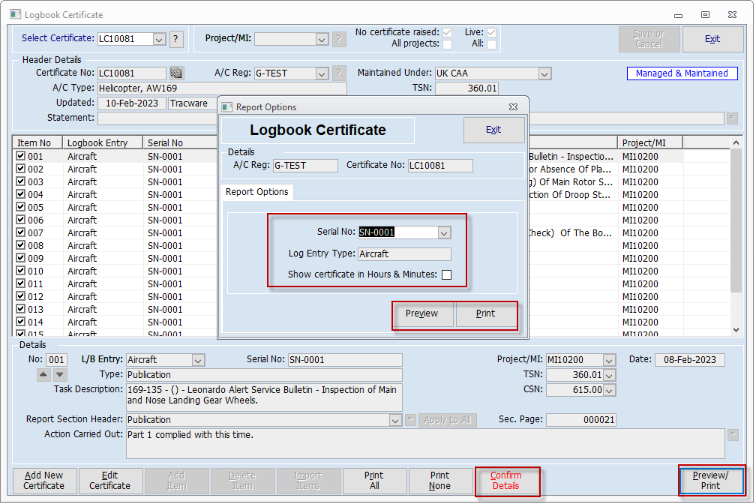Viewport: 754px width, 503px height.
Task: Click the Confirm Details button
Action: pos(506,481)
